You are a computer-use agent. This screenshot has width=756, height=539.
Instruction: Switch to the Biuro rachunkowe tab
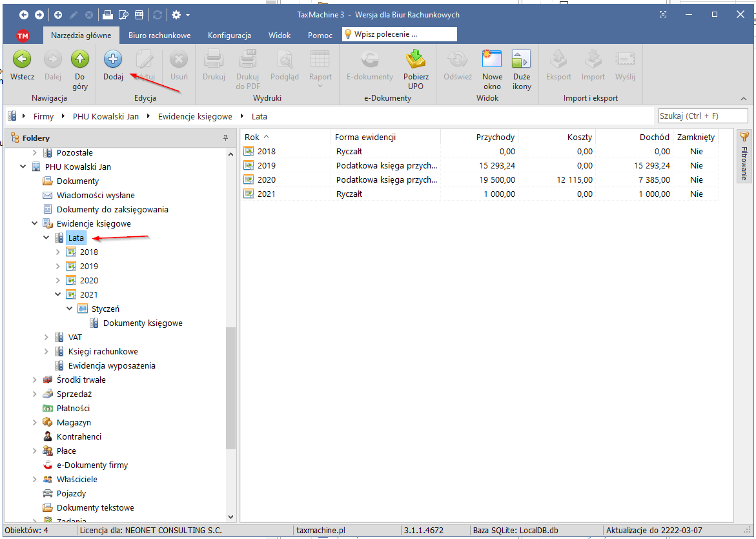(159, 36)
